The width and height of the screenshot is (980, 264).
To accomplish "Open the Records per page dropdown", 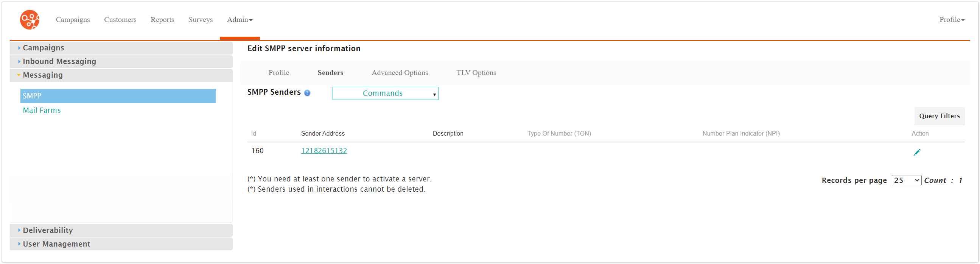I will pos(906,180).
